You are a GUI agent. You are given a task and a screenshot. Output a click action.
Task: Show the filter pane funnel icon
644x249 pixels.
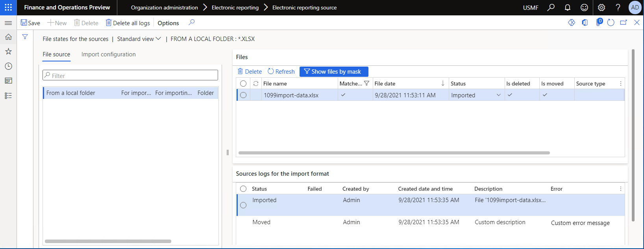(25, 37)
